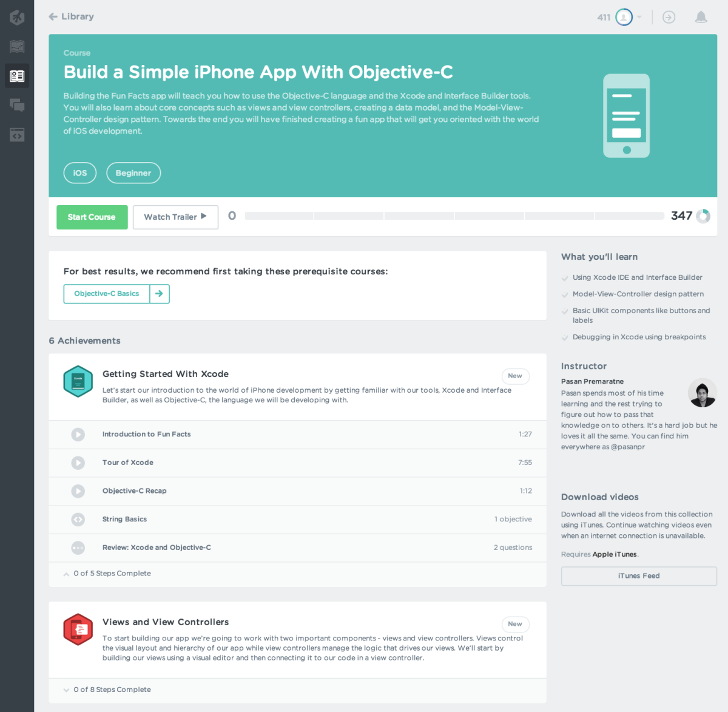Click the course progress bar
Screen dimensions: 728x712
[454, 216]
